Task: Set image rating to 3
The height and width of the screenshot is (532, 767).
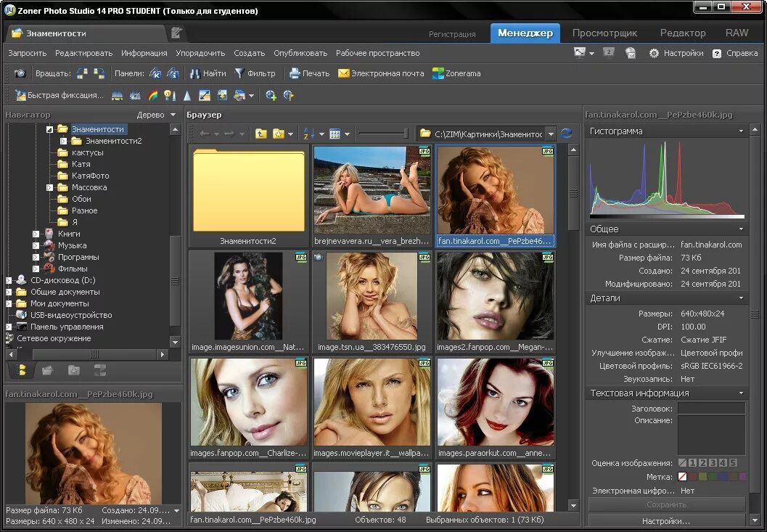Action: (713, 463)
